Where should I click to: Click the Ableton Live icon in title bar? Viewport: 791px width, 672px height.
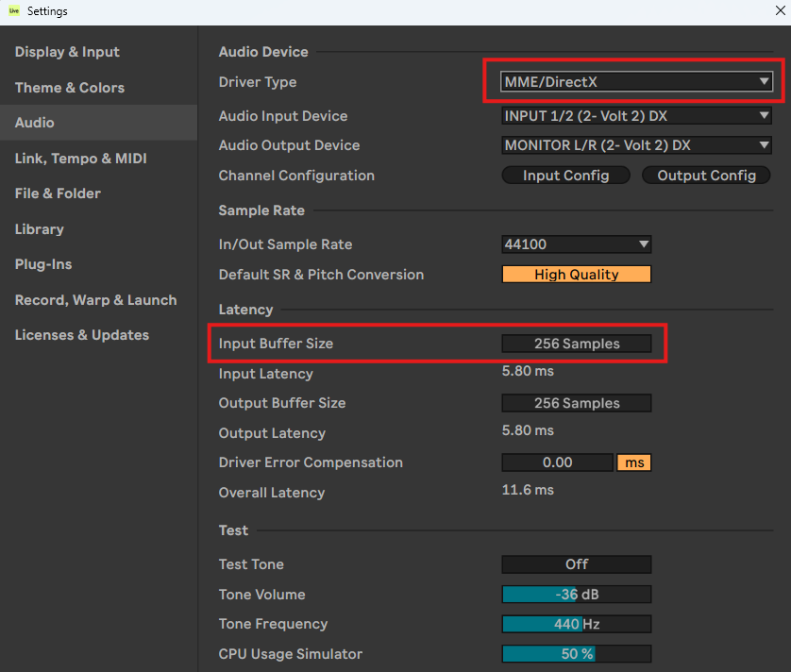14,12
